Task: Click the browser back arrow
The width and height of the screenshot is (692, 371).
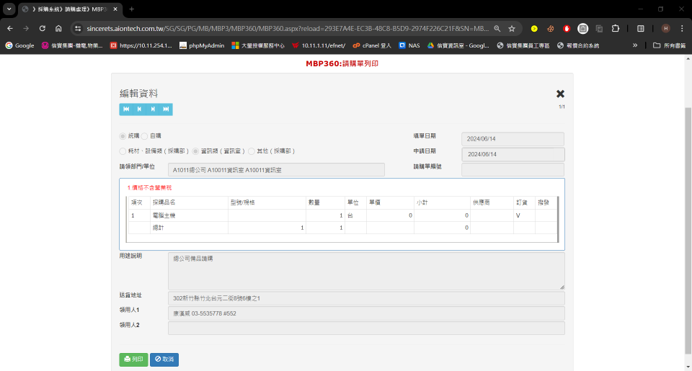Action: [10, 28]
